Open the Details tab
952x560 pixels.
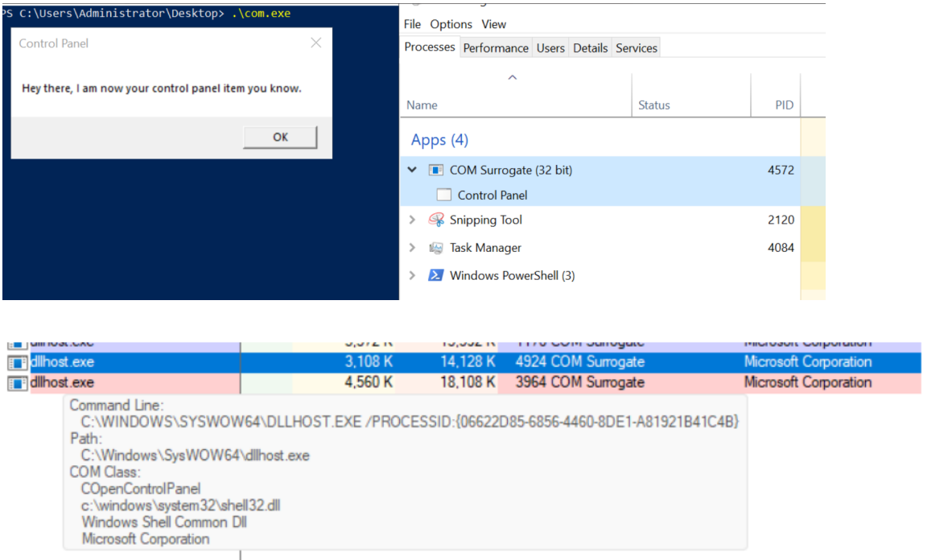(x=590, y=48)
